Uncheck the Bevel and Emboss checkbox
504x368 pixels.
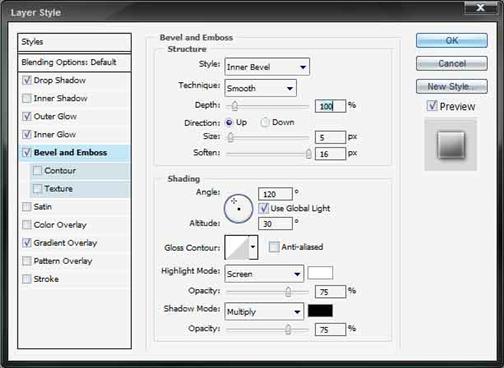point(27,152)
